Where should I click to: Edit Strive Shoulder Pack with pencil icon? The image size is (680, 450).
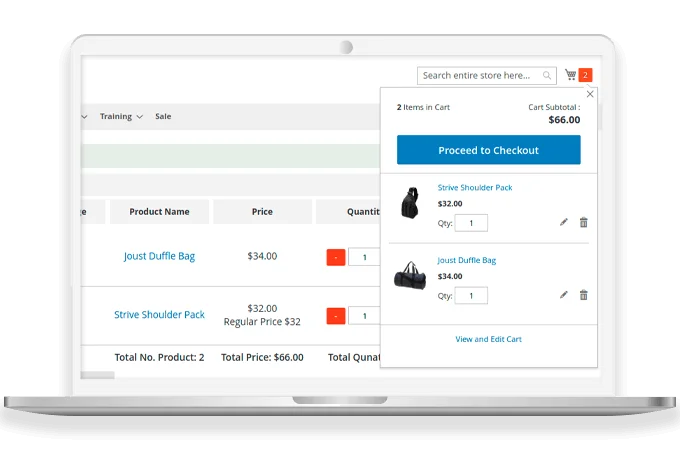563,222
